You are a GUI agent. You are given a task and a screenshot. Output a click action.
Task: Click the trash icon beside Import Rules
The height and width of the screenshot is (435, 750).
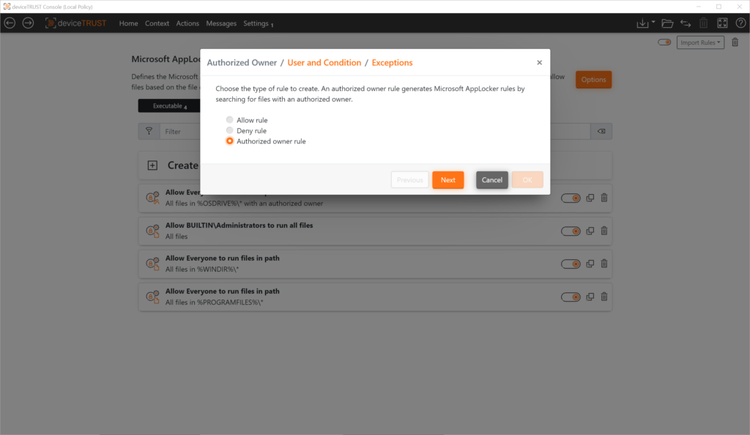coord(735,43)
